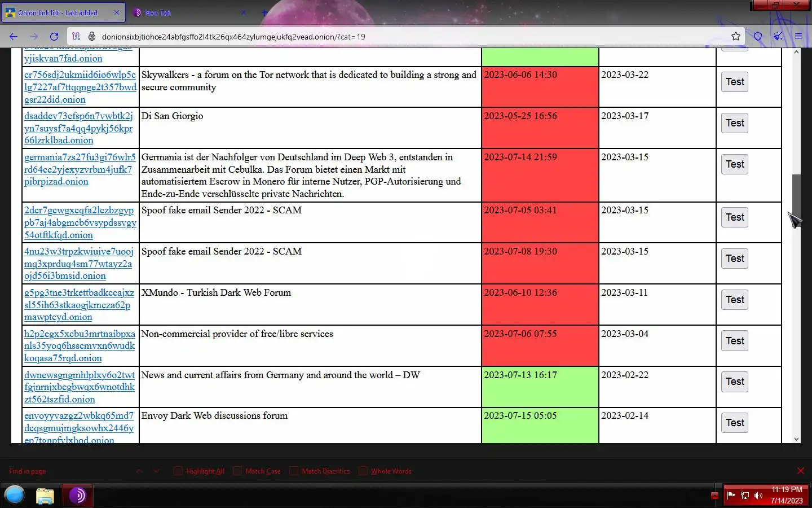Open the network tray icon
This screenshot has height=508, width=812.
coord(745,496)
